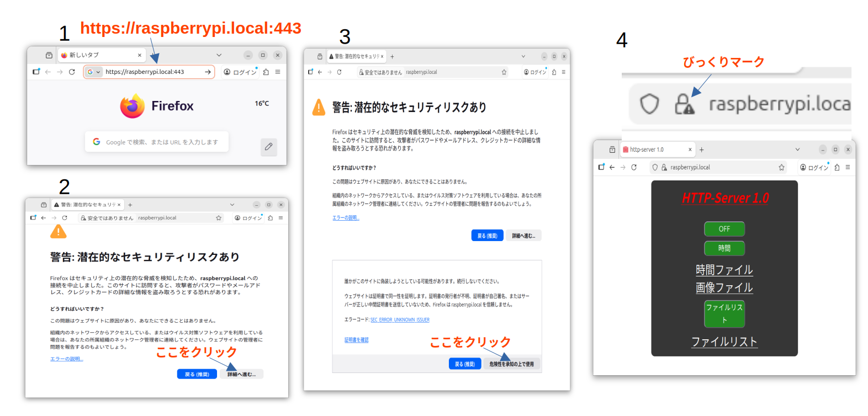868x416 pixels.
Task: Open a new tab in the http-server window
Action: (702, 150)
